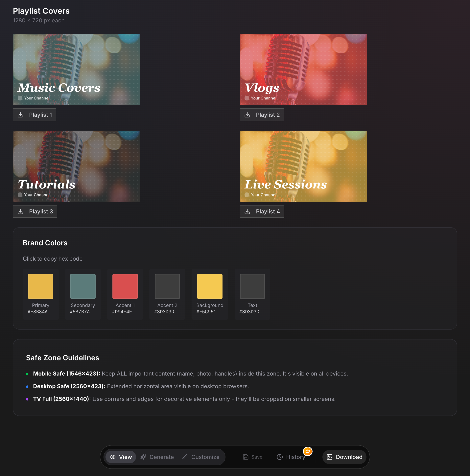
Task: Click the Playlist 2 download button
Action: (x=262, y=115)
